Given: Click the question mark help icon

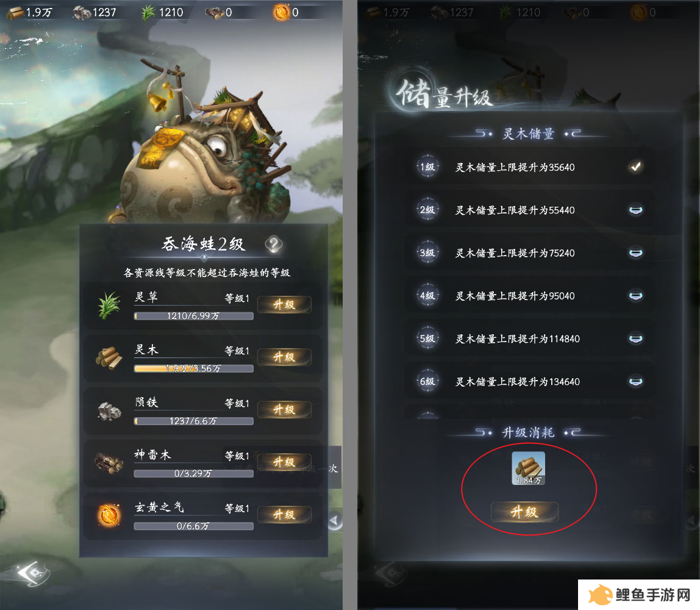Looking at the screenshot, I should pos(274,244).
